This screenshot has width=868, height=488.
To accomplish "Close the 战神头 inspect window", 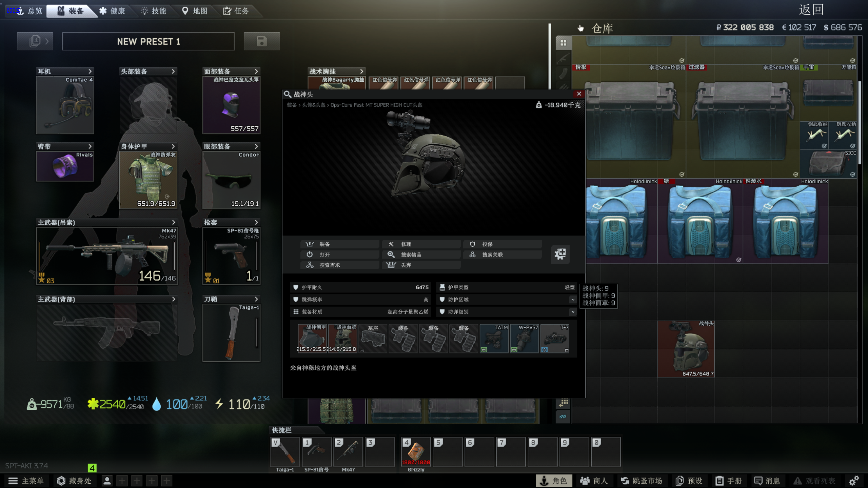I will coord(579,94).
